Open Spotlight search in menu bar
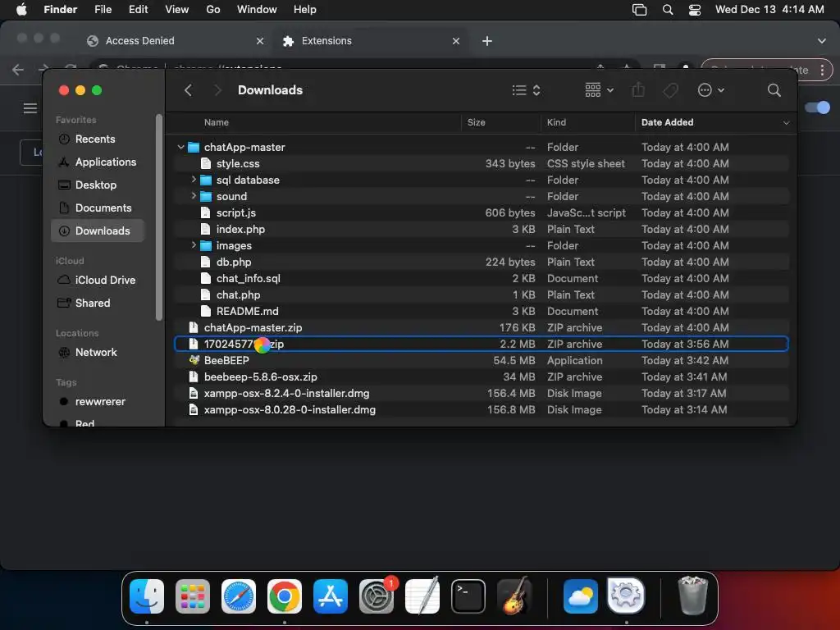Screen dimensions: 840x630 point(668,10)
